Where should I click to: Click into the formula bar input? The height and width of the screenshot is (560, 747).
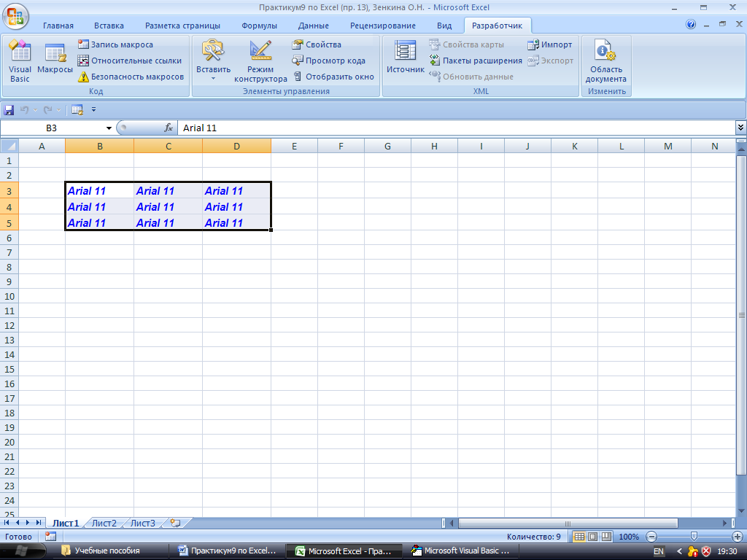pos(457,128)
